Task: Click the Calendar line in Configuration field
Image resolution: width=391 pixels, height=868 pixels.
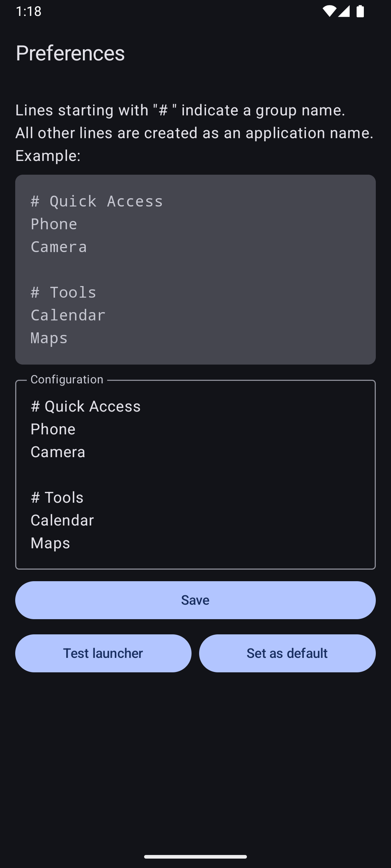Action: 62,520
